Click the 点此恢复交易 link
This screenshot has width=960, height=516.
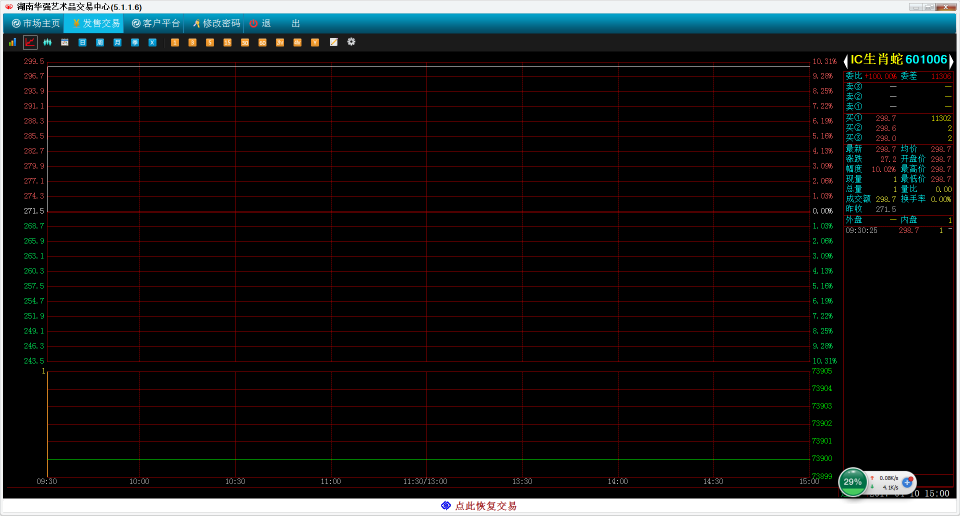pyautogui.click(x=480, y=506)
